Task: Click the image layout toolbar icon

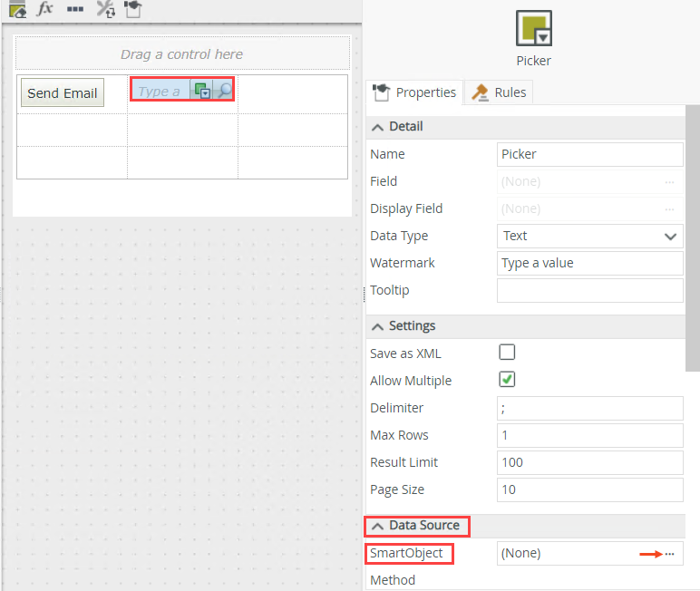Action: 17,9
